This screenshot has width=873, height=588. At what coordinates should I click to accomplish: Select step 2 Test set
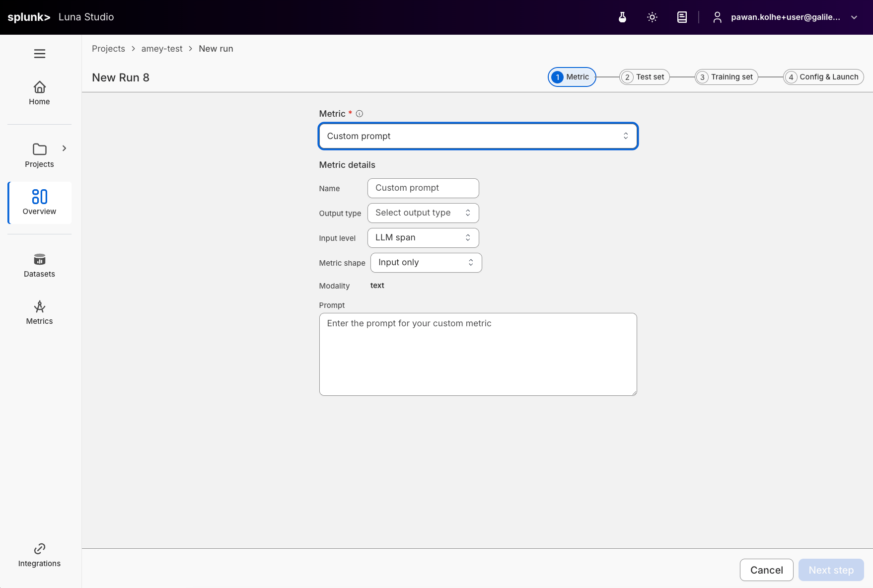[645, 77]
